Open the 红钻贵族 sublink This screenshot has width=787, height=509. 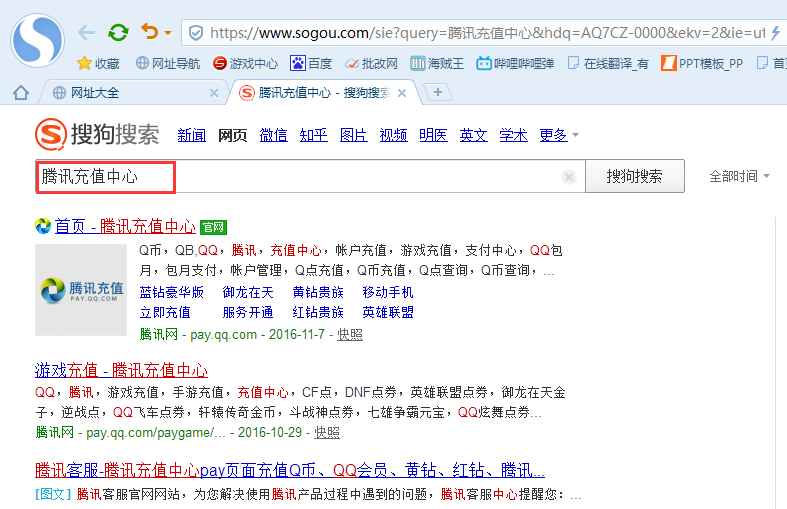[318, 312]
